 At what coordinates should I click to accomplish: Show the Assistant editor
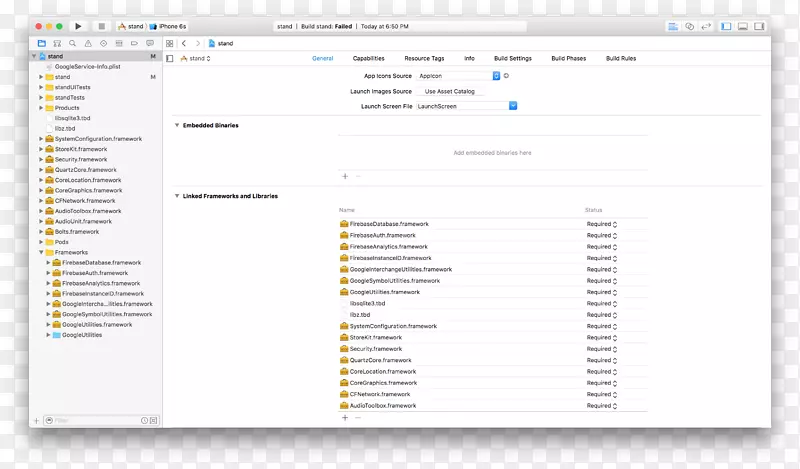click(689, 26)
